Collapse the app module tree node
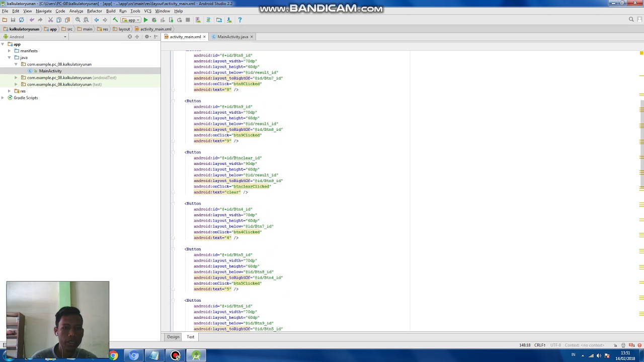 (3, 44)
